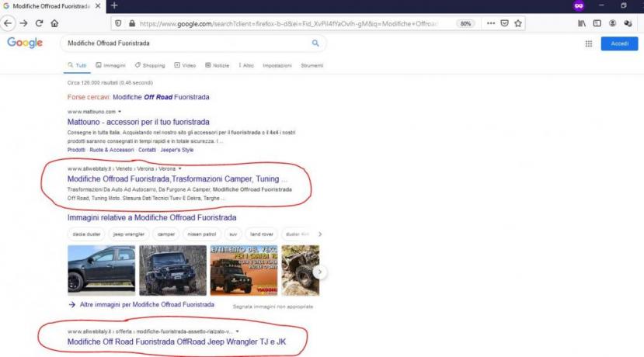Open the Prodotti sitelink

(x=76, y=150)
